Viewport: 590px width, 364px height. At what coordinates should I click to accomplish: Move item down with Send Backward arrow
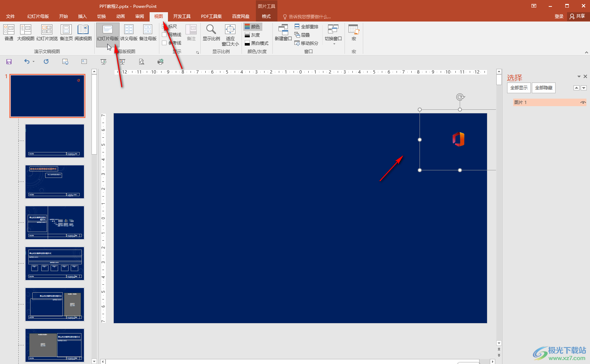(x=584, y=88)
